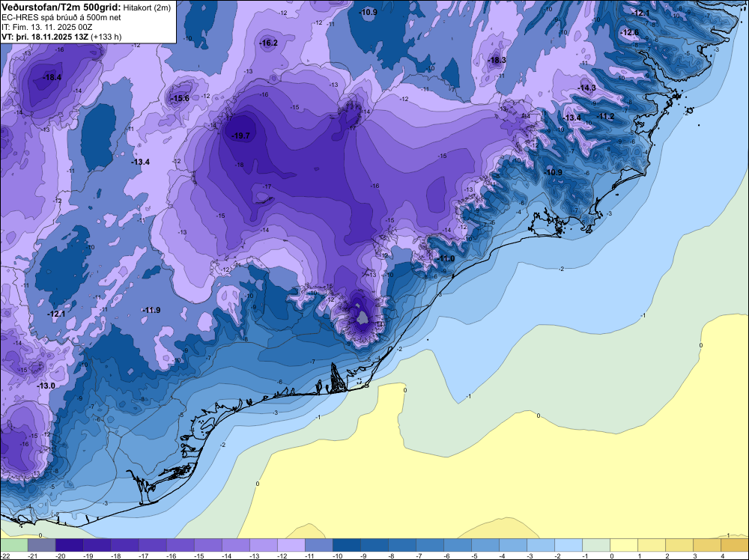Click the yellow legend swatch labeled 0
749x560 pixels.
pyautogui.click(x=624, y=545)
